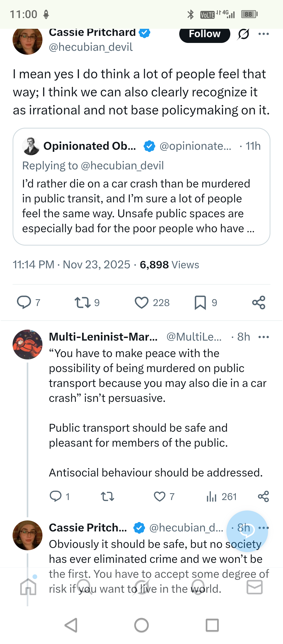
Task: Open Multi-Leninist-Mar's profile picture
Action: (x=28, y=344)
